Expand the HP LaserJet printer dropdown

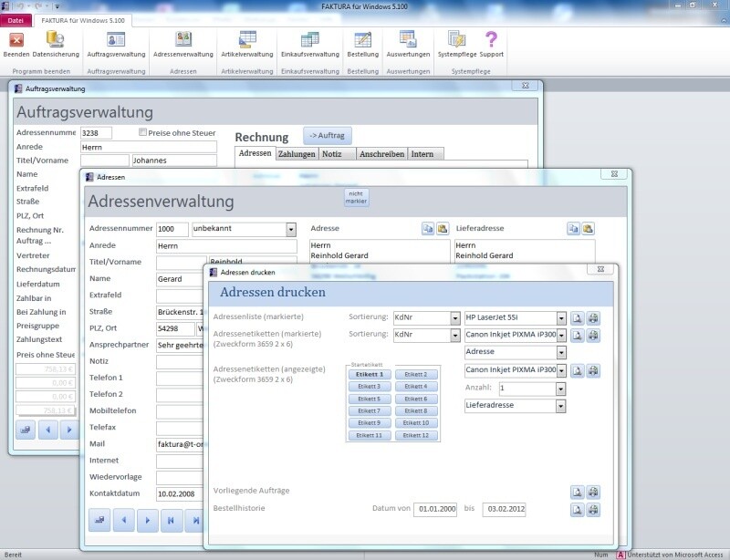tap(560, 318)
